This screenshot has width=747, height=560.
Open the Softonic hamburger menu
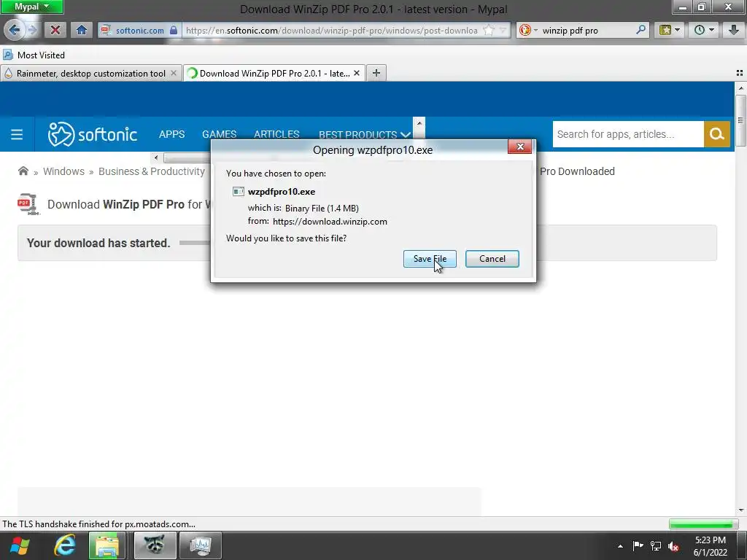(x=17, y=134)
